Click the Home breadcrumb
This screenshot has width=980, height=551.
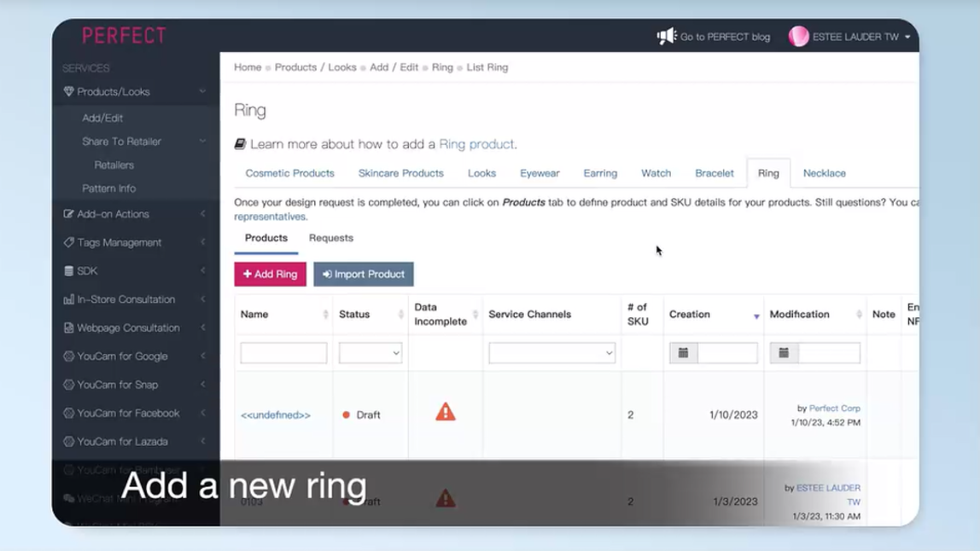click(248, 67)
